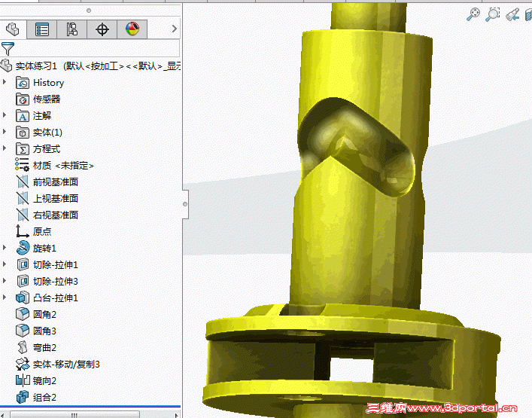Expand the 实体(1) solid bodies folder

click(x=5, y=131)
